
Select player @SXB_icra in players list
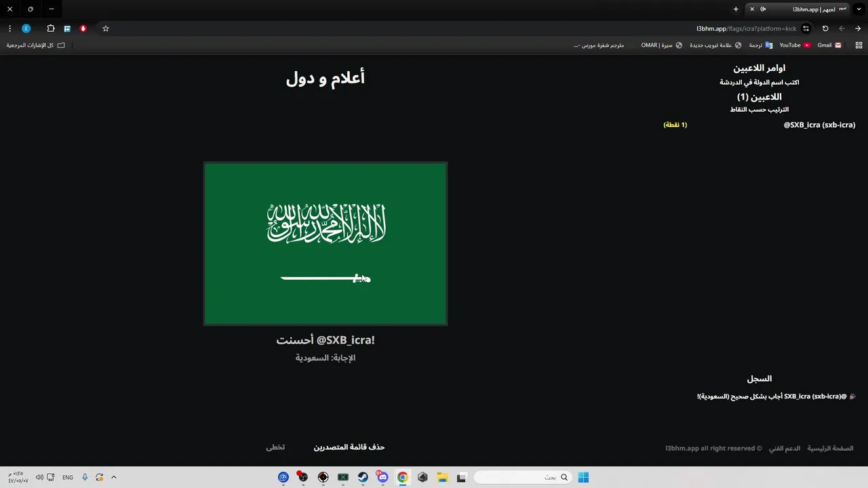[x=819, y=125]
